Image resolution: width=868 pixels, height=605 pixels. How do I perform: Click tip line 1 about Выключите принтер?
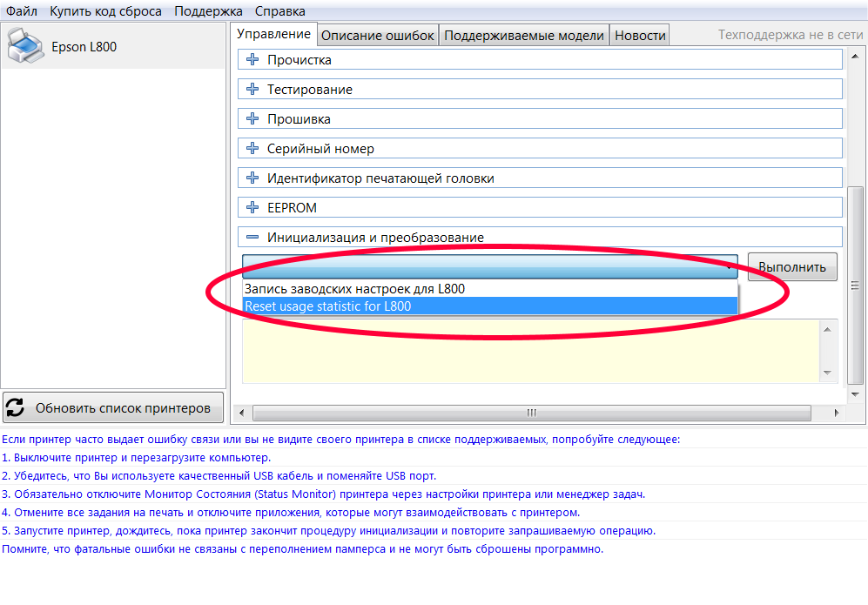[x=136, y=458]
